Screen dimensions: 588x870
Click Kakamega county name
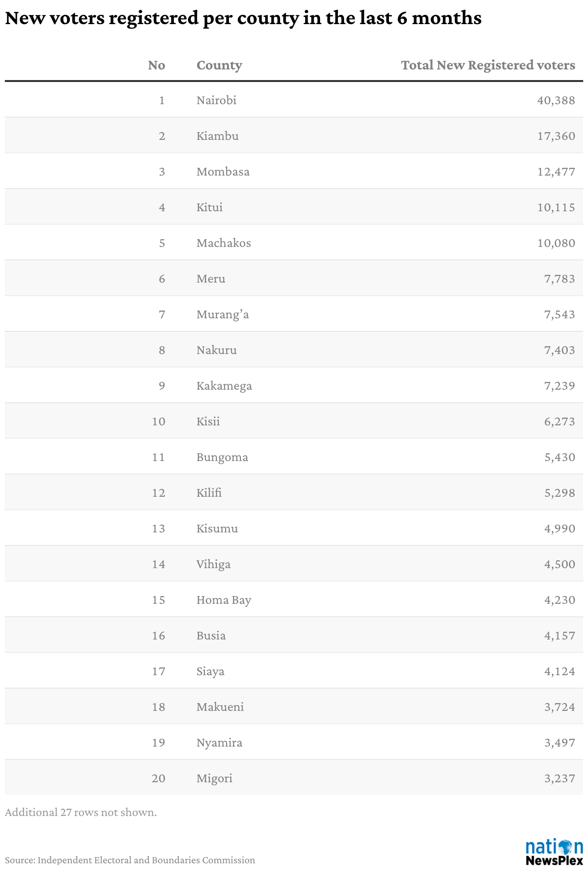(x=224, y=386)
